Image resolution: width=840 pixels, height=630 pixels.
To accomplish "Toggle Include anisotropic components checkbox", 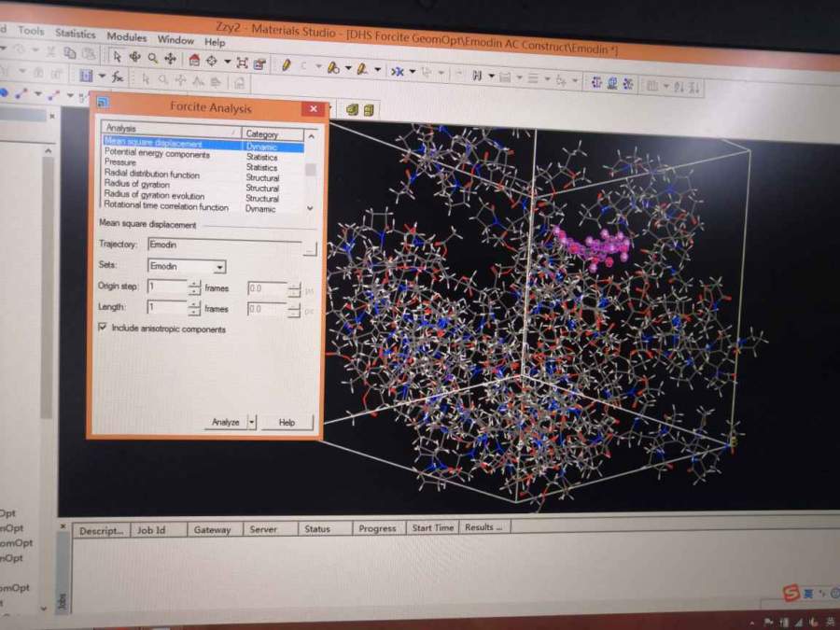I will pos(103,329).
